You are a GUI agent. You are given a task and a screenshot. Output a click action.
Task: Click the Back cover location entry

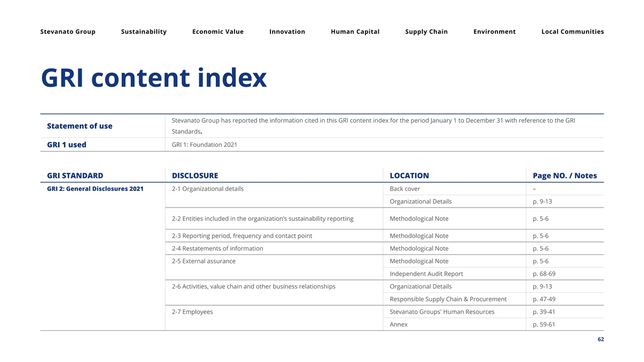coord(405,189)
